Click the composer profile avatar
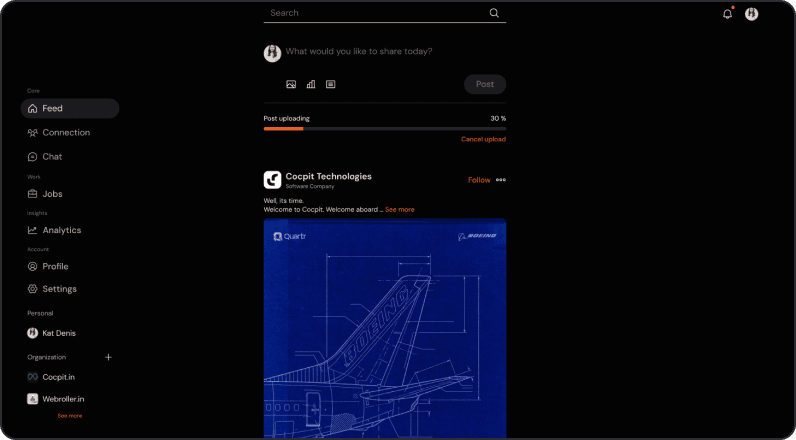 (x=273, y=53)
